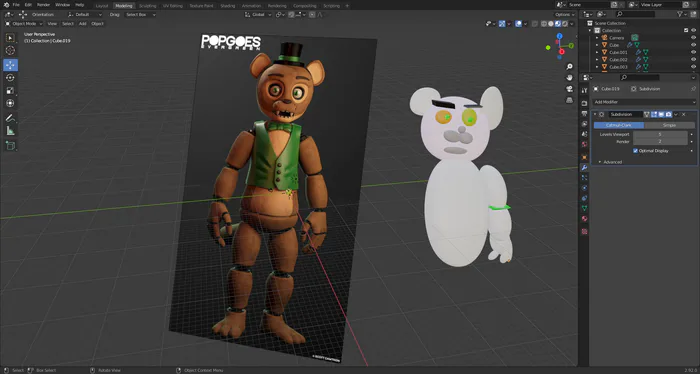Select the Scale tool

[10, 91]
